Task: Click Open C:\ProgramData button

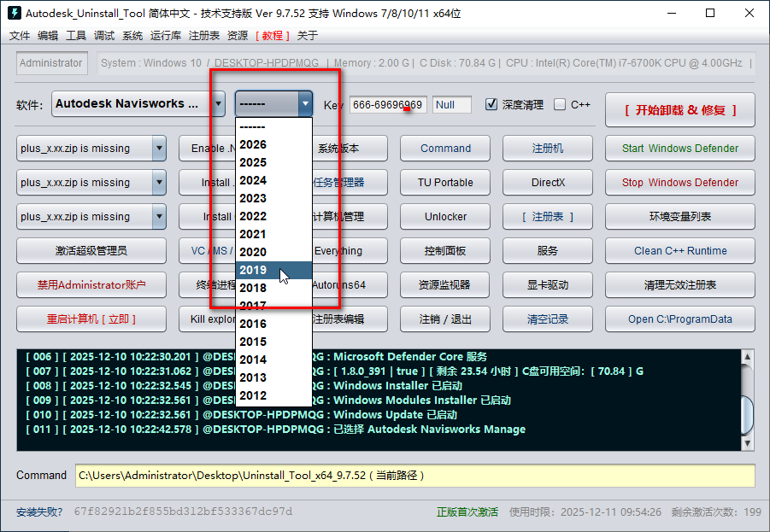Action: click(x=680, y=319)
